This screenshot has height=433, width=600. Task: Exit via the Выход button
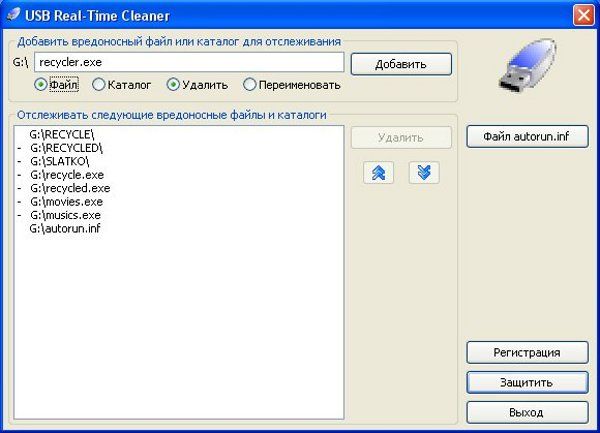527,412
